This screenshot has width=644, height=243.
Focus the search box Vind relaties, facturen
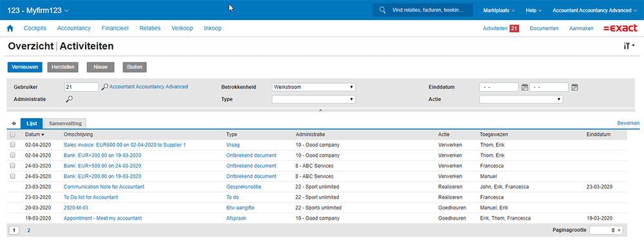(427, 10)
